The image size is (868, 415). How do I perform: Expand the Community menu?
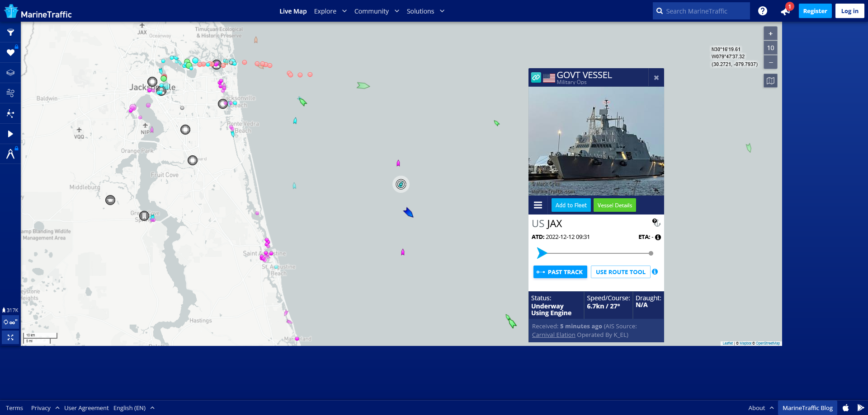(x=376, y=11)
